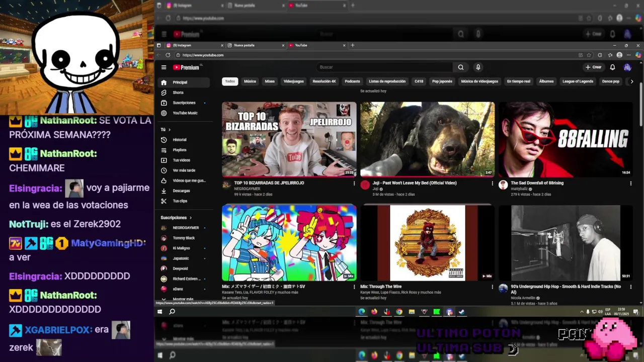Image resolution: width=644 pixels, height=362 pixels.
Task: Click the non-dimmed Crear button
Action: click(x=594, y=67)
